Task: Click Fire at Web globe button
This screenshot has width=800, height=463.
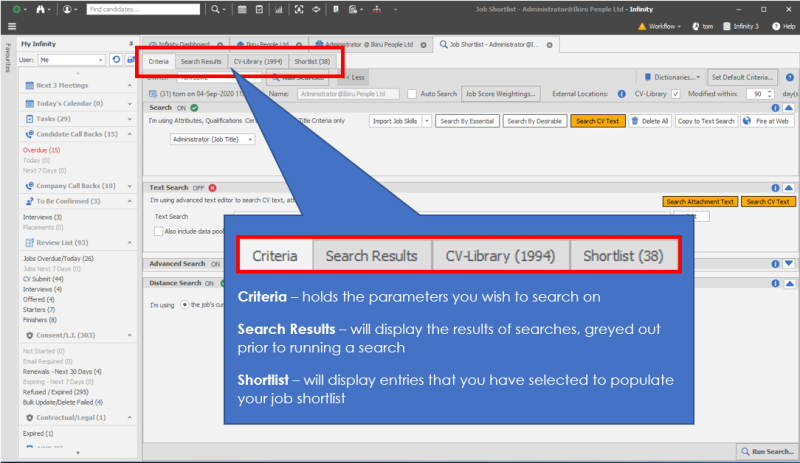Action: (x=767, y=121)
